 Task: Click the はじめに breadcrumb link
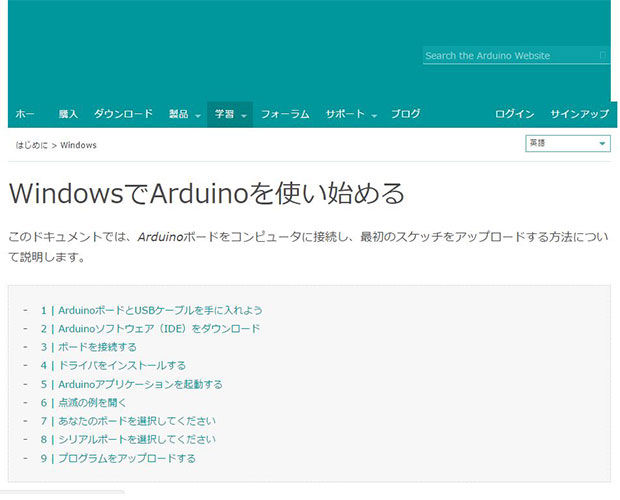(x=31, y=145)
